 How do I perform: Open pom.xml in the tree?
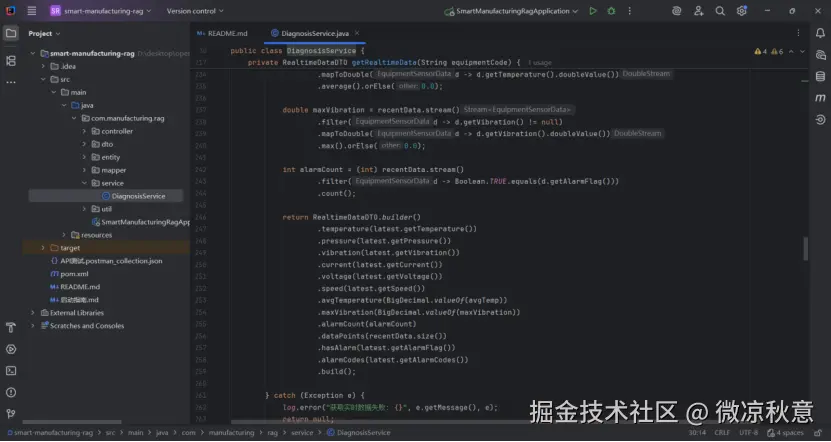click(69, 274)
